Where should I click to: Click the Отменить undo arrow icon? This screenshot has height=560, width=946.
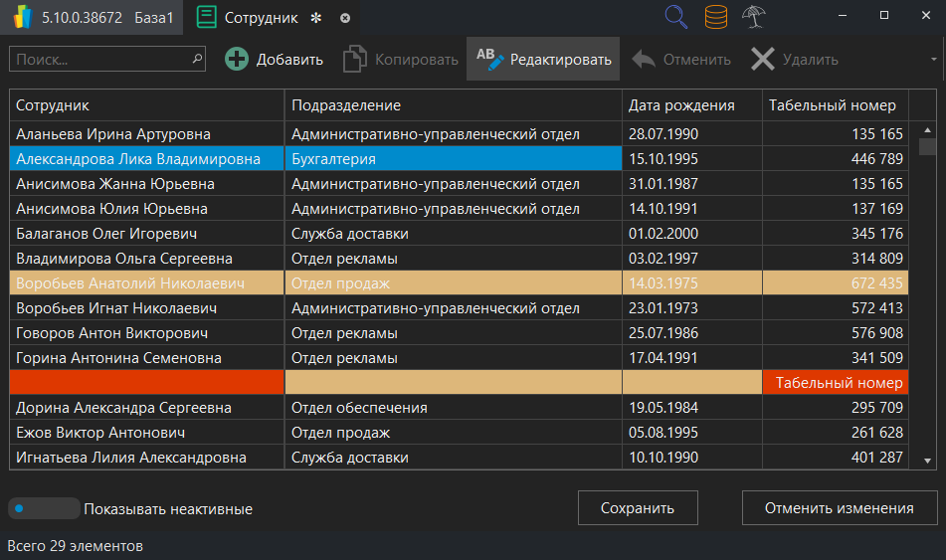click(644, 60)
